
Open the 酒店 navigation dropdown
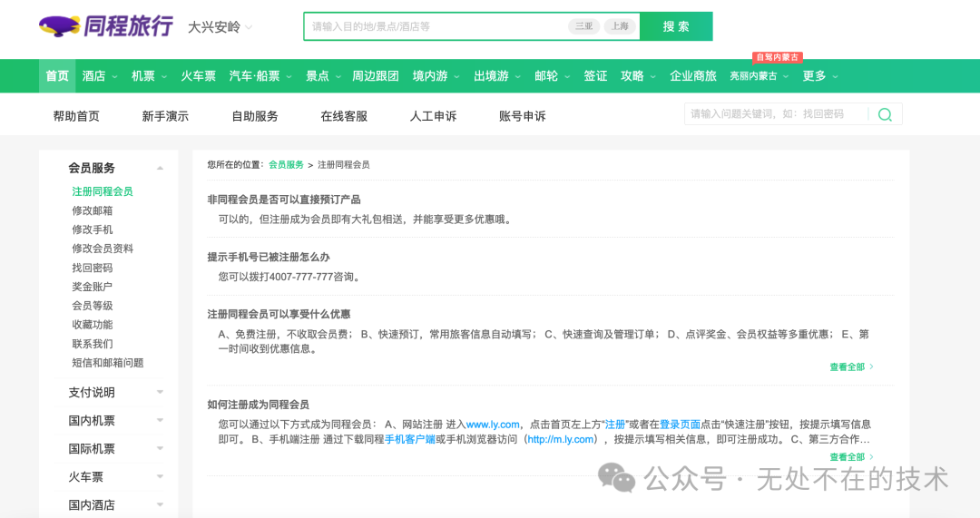(100, 75)
